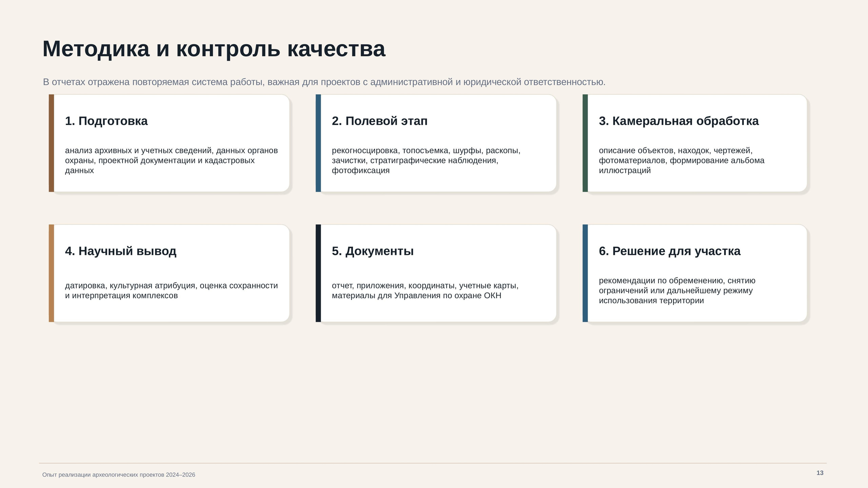The width and height of the screenshot is (868, 488).
Task: Click the slide title 'Методика и контроль качества'
Action: (214, 49)
